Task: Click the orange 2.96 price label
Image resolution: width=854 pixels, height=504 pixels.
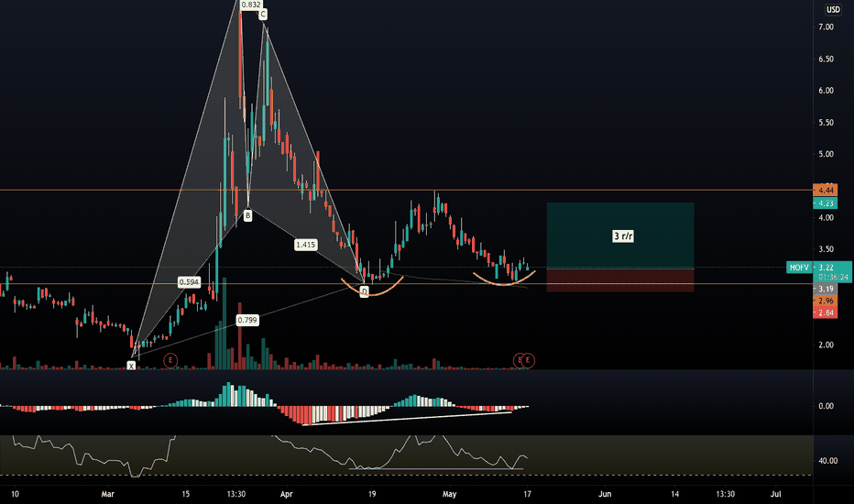Action: pos(826,301)
